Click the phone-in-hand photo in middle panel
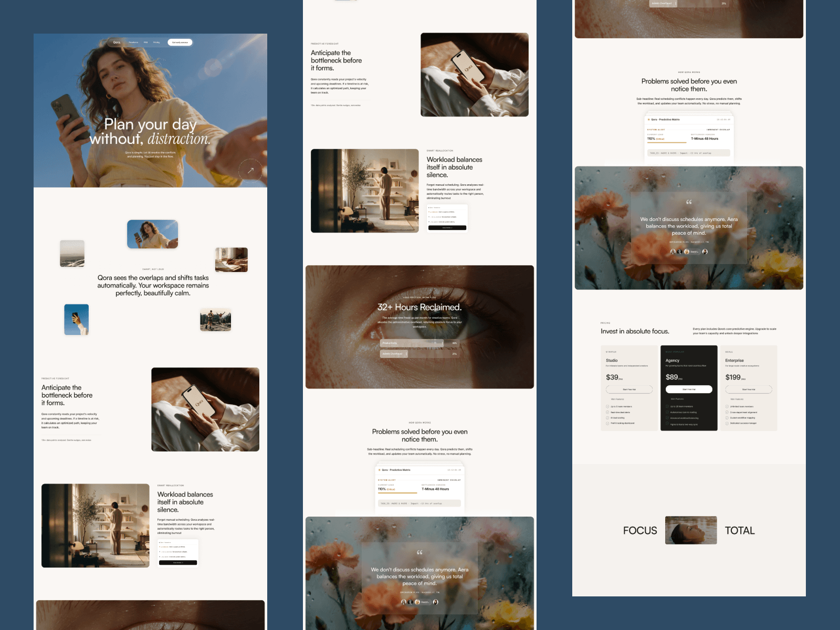Viewport: 840px width, 630px height. 475,75
